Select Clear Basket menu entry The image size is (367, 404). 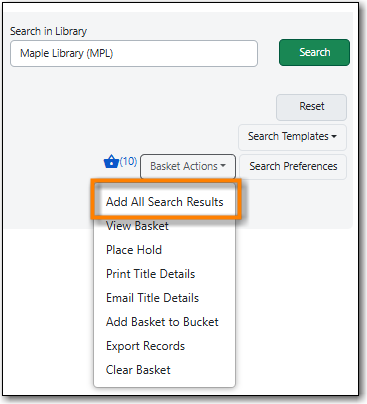pyautogui.click(x=164, y=370)
